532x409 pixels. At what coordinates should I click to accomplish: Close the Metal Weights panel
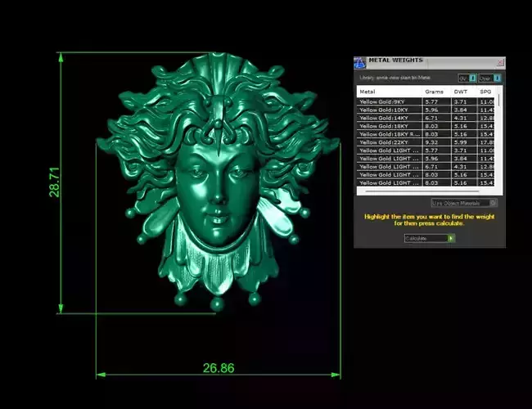click(x=500, y=62)
